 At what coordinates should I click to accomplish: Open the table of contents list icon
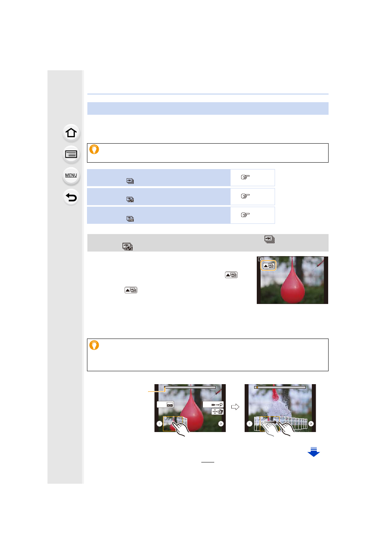[71, 154]
